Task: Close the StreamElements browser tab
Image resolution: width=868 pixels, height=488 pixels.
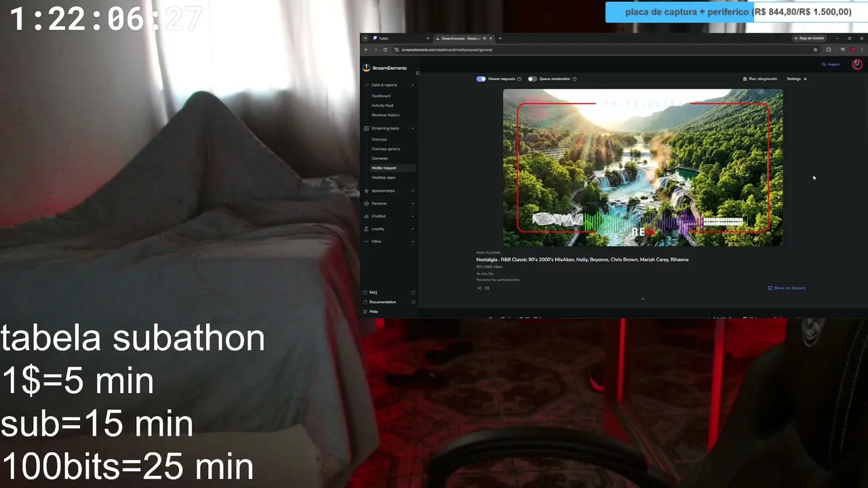Action: pos(490,38)
